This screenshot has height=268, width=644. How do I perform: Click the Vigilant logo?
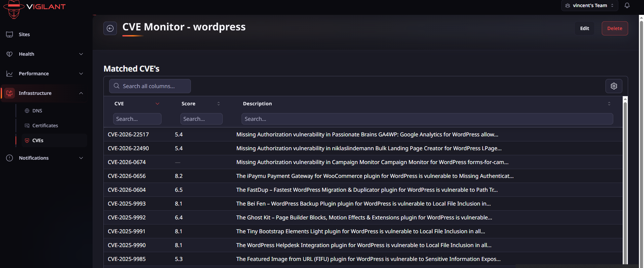[x=34, y=9]
